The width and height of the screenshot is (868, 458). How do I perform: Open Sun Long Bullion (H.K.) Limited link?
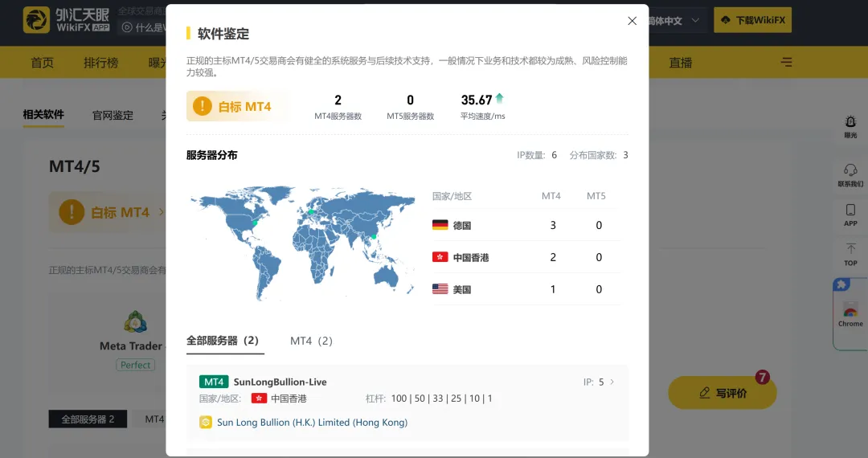point(312,422)
